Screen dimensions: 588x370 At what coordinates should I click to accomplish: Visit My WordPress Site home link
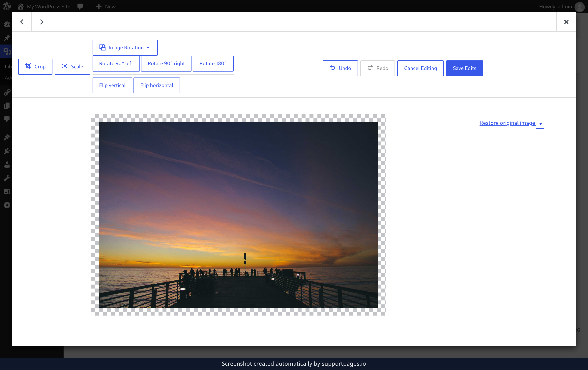coord(44,6)
